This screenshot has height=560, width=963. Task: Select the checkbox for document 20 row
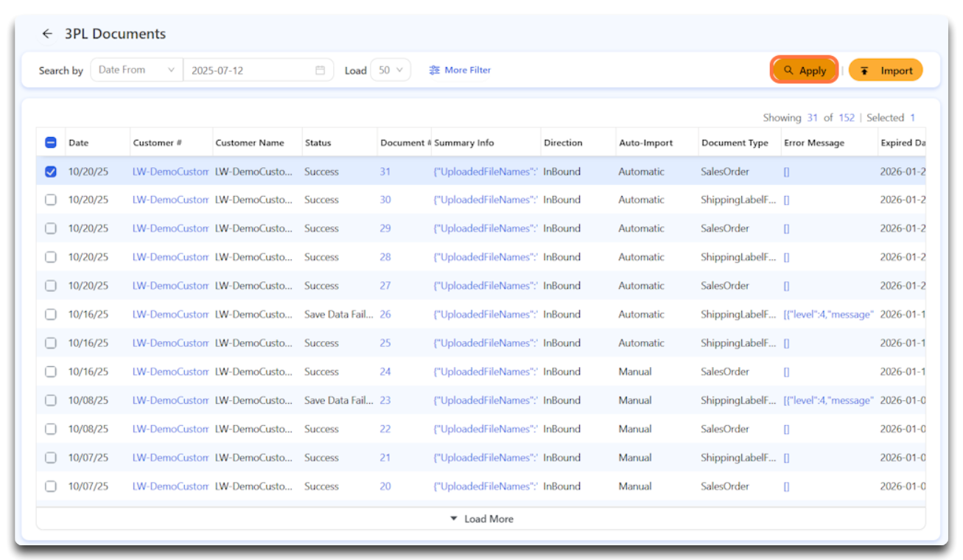(x=51, y=486)
